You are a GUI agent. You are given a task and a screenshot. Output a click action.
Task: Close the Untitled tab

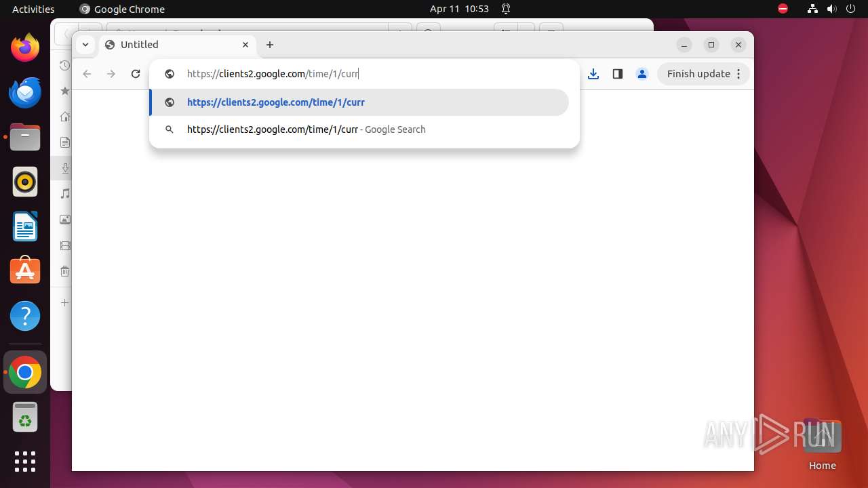(245, 45)
